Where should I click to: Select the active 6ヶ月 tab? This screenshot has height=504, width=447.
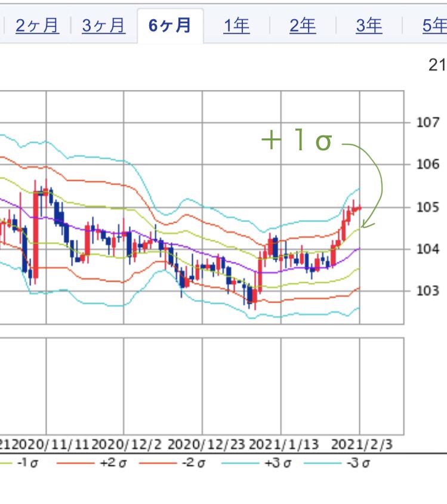click(170, 26)
